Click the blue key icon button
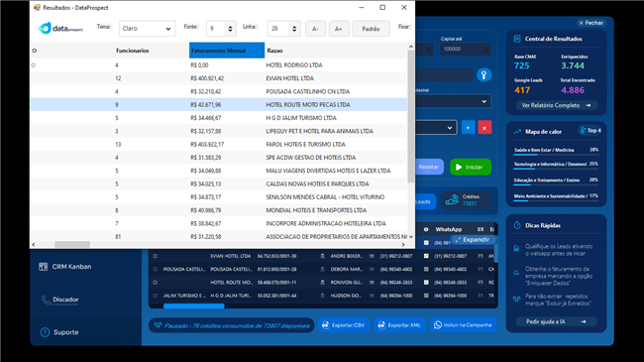 (483, 74)
